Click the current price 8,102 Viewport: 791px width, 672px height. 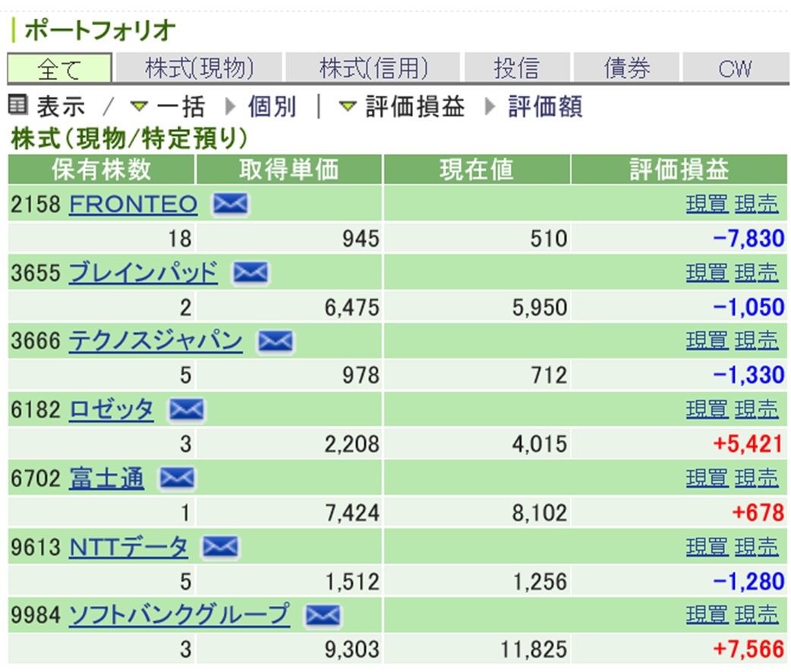540,513
